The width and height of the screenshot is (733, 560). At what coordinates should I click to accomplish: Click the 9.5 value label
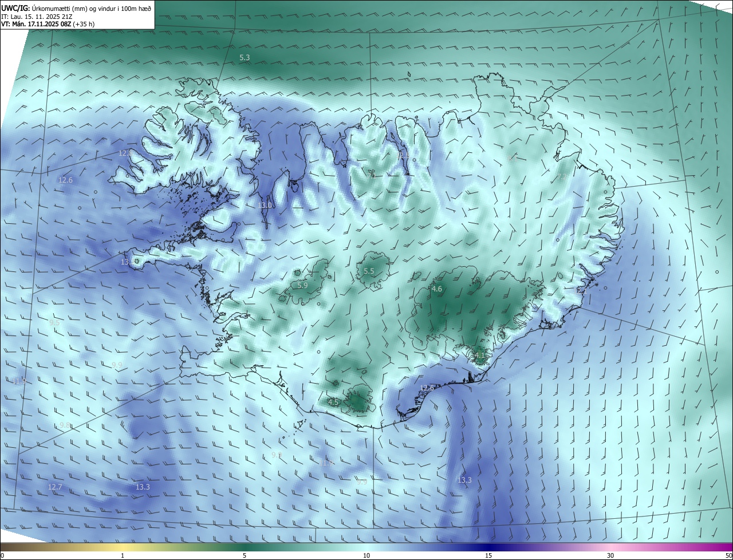pyautogui.click(x=54, y=323)
